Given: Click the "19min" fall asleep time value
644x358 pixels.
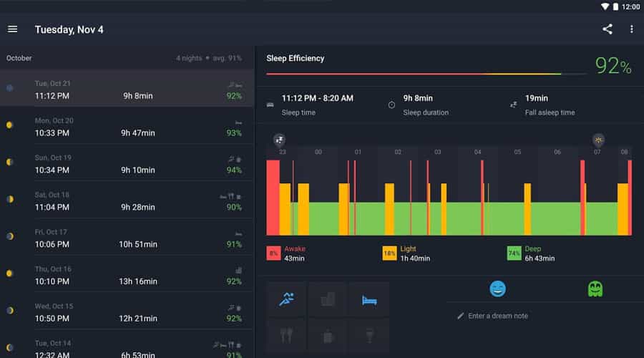Looking at the screenshot, I should click(537, 98).
